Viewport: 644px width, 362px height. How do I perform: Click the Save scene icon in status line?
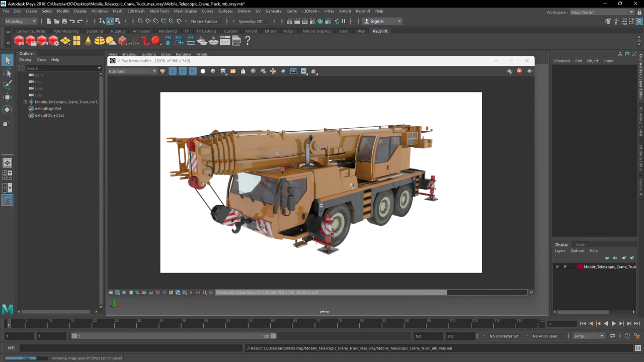pos(64,21)
